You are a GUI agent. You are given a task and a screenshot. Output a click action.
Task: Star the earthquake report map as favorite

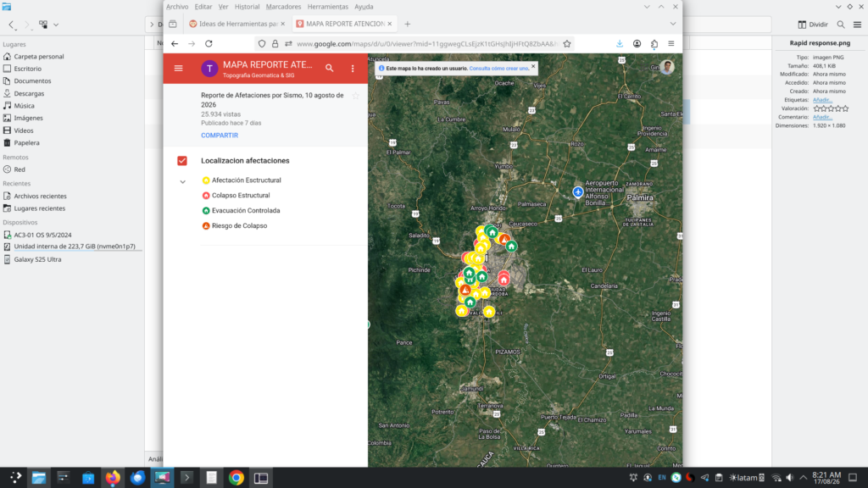(x=355, y=96)
